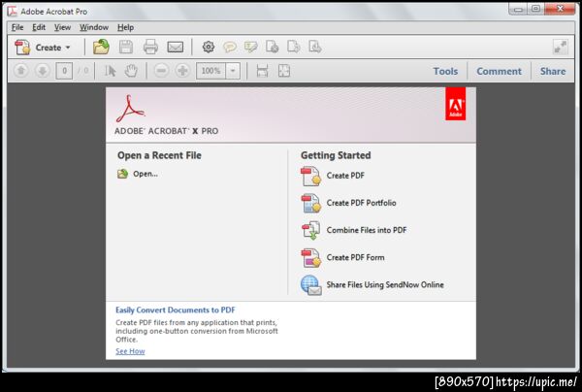Viewport: 582px width, 392px height.
Task: Expand the Create dropdown arrow
Action: coord(68,48)
